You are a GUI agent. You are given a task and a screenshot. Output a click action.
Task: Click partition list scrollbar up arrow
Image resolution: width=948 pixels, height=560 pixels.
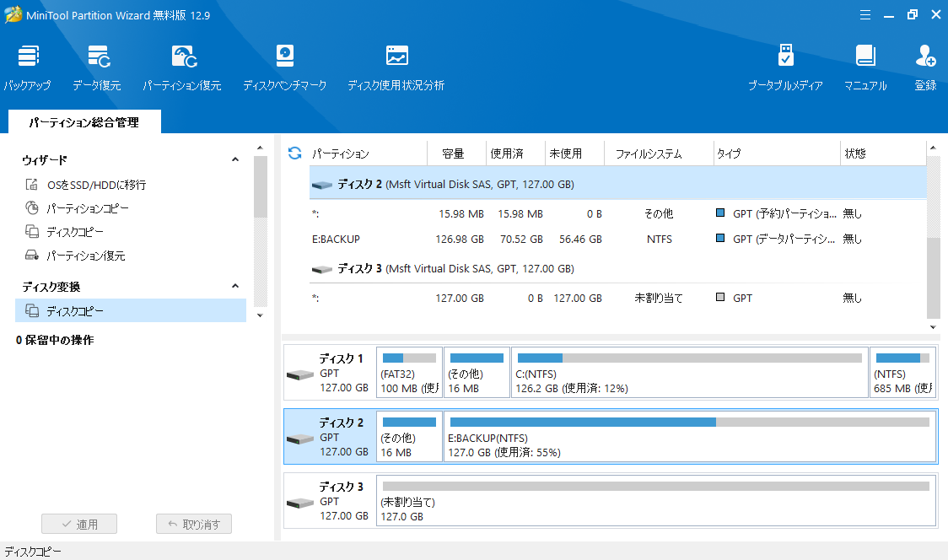[x=933, y=148]
